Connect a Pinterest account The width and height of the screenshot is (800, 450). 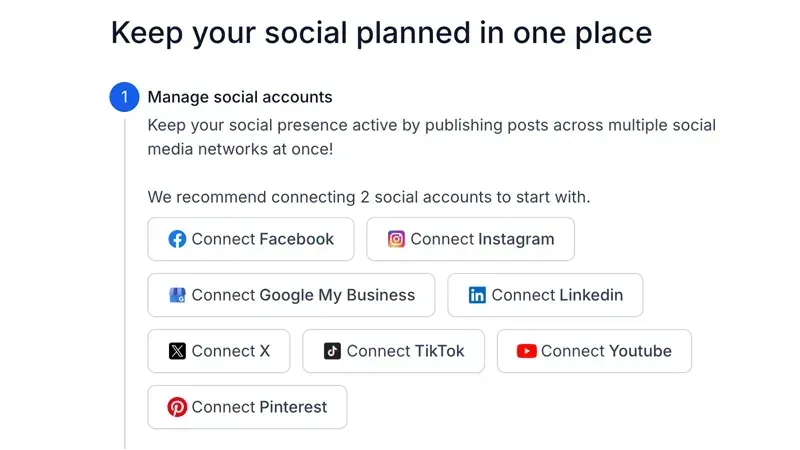pyautogui.click(x=247, y=407)
